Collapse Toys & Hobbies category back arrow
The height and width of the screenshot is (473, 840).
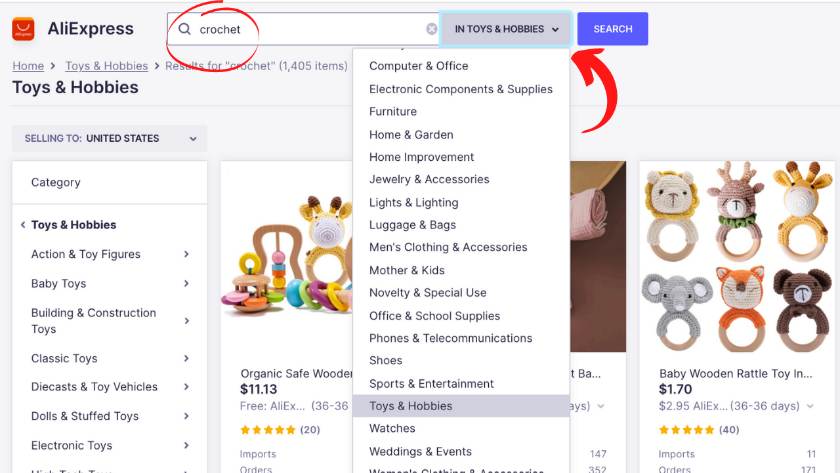coord(22,224)
